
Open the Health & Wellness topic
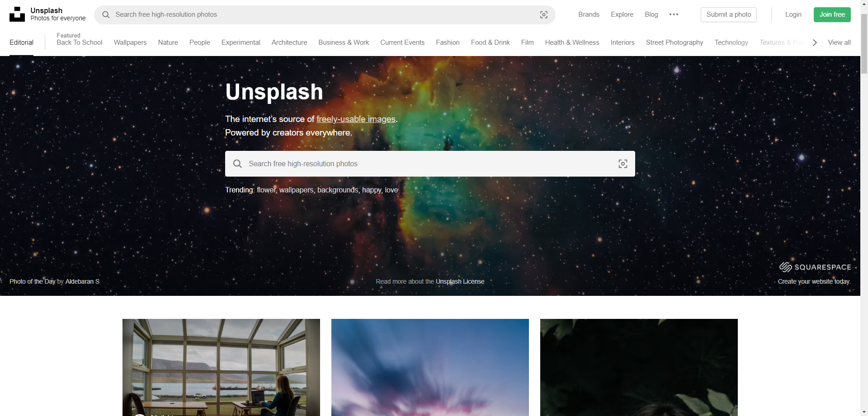572,42
